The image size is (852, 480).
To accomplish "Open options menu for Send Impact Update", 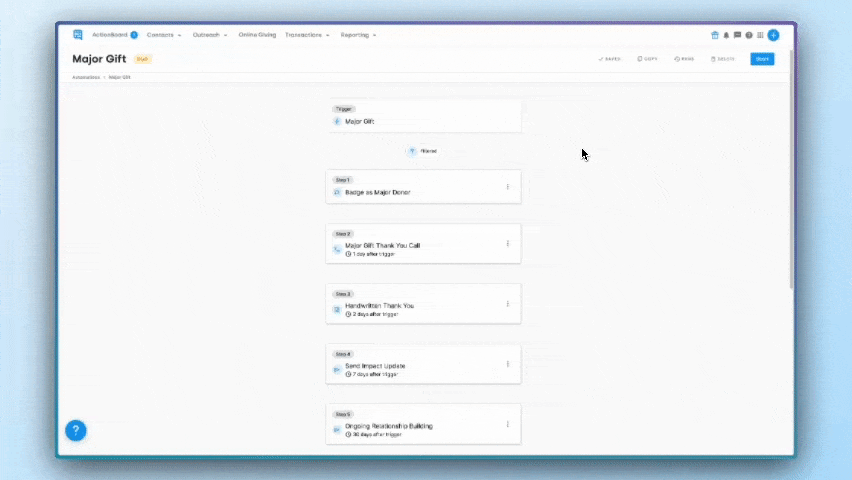I will point(508,364).
